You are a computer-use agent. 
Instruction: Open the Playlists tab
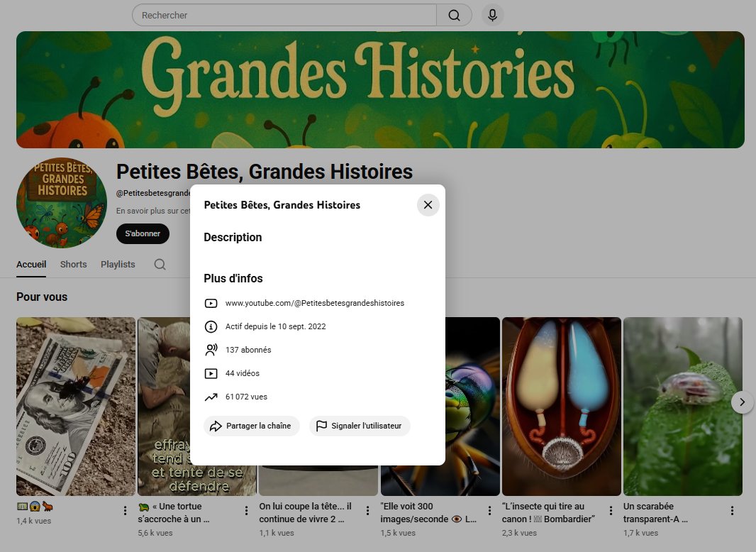coord(118,265)
